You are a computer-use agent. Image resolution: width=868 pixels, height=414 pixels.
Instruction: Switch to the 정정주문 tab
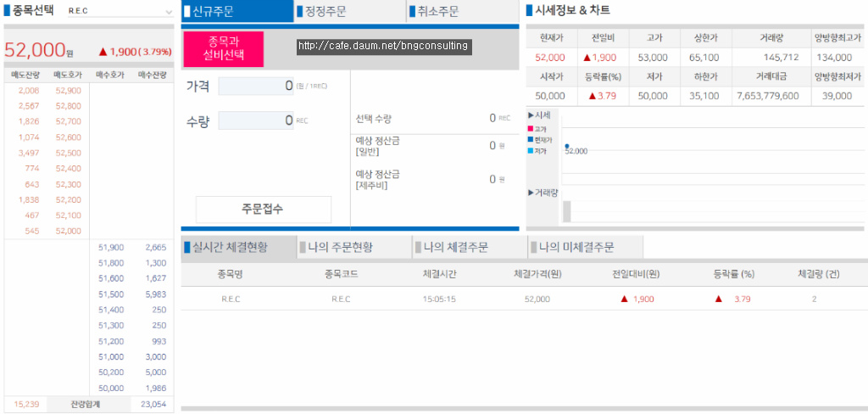click(350, 11)
